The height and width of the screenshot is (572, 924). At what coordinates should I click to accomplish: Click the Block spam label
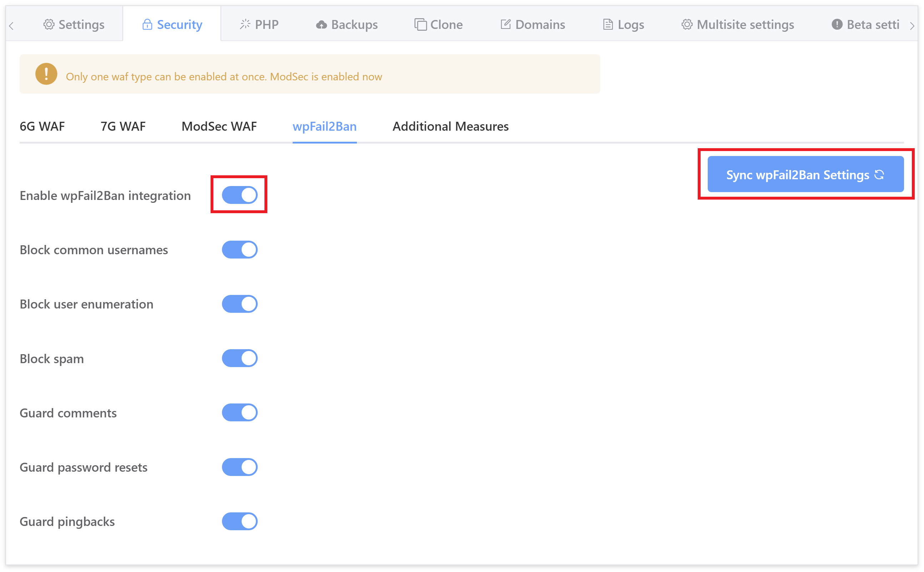pyautogui.click(x=52, y=359)
